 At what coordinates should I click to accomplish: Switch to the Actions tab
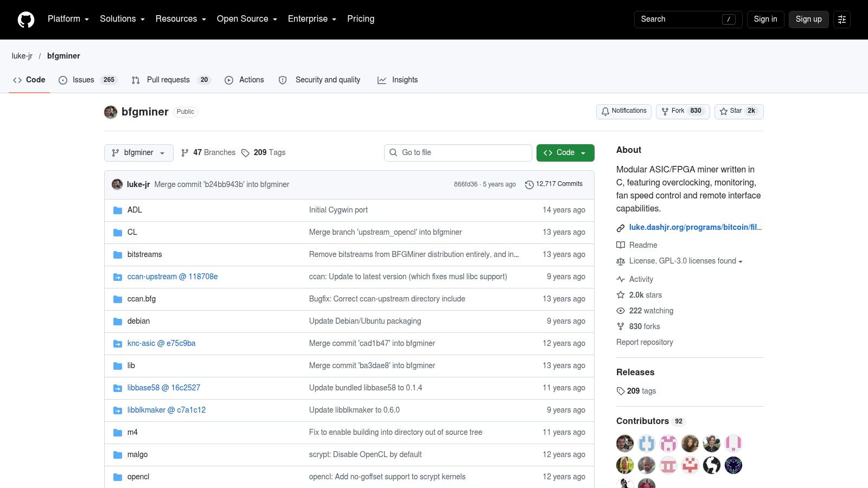245,80
